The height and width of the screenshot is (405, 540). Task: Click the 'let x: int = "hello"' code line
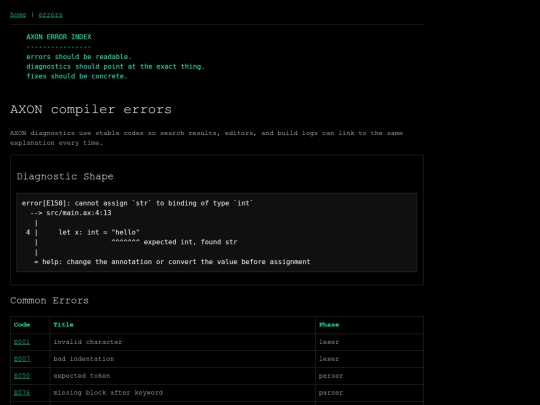click(x=99, y=232)
